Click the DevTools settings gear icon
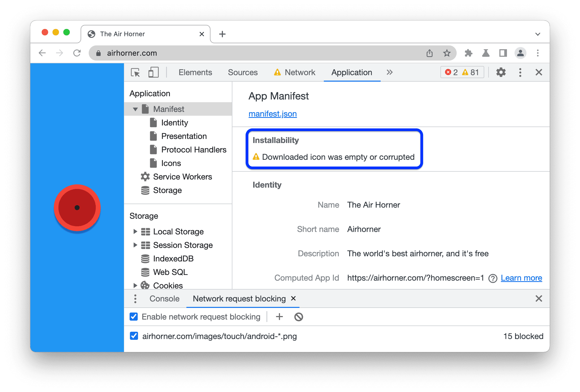 click(500, 73)
